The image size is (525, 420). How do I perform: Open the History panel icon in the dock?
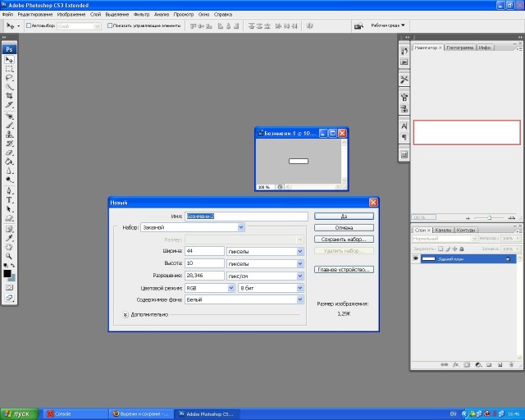click(404, 51)
